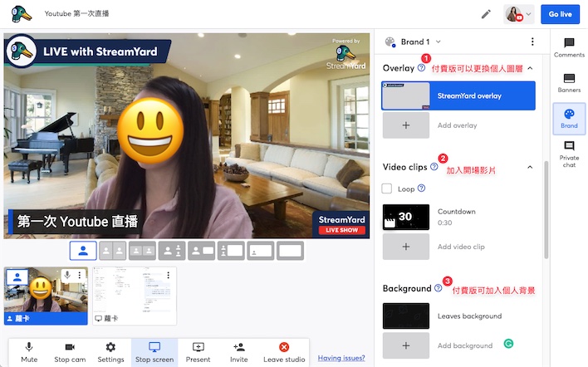Screen dimensions: 588x367
Task: Click the StreamYard duck logo
Action: (x=22, y=14)
